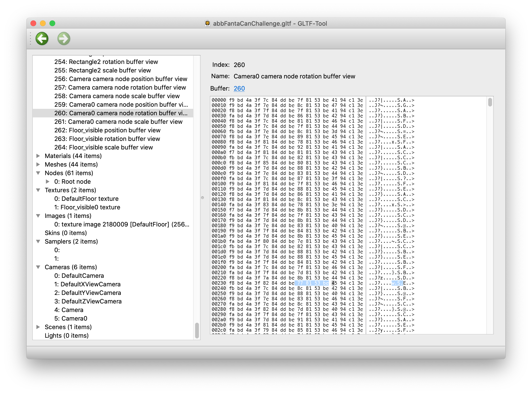Select DefaultXViewCamera in Cameras list
This screenshot has height=394, width=532.
pyautogui.click(x=87, y=284)
